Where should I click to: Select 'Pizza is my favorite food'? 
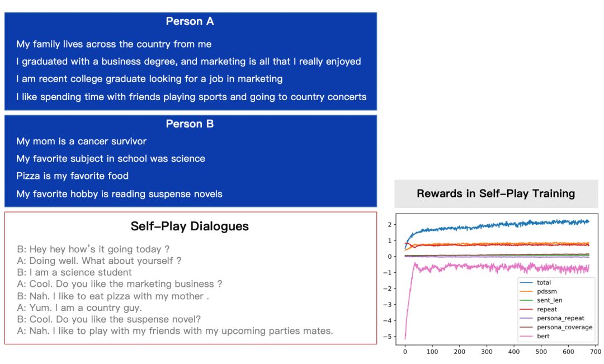pos(72,176)
